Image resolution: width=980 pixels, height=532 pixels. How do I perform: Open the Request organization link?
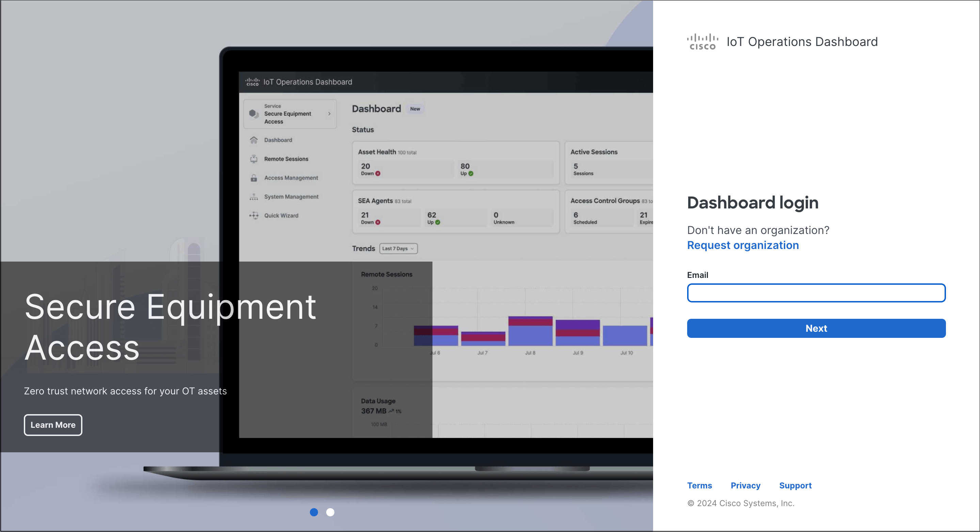[743, 245]
